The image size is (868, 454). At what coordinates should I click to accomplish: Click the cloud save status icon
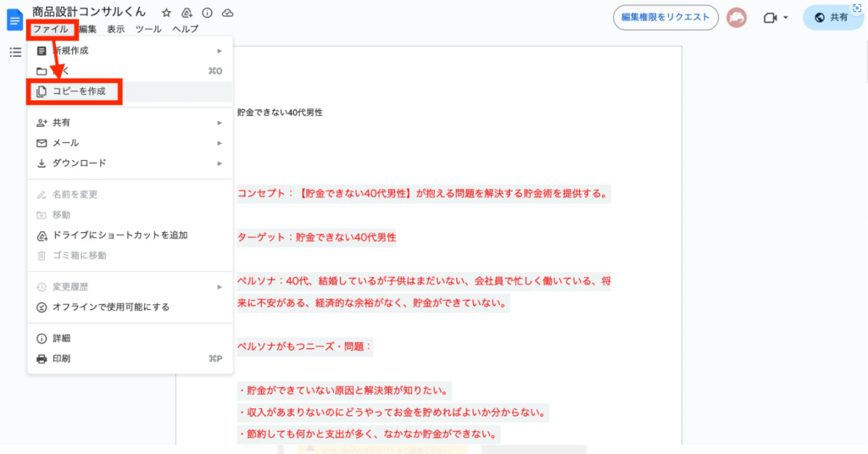pos(227,13)
